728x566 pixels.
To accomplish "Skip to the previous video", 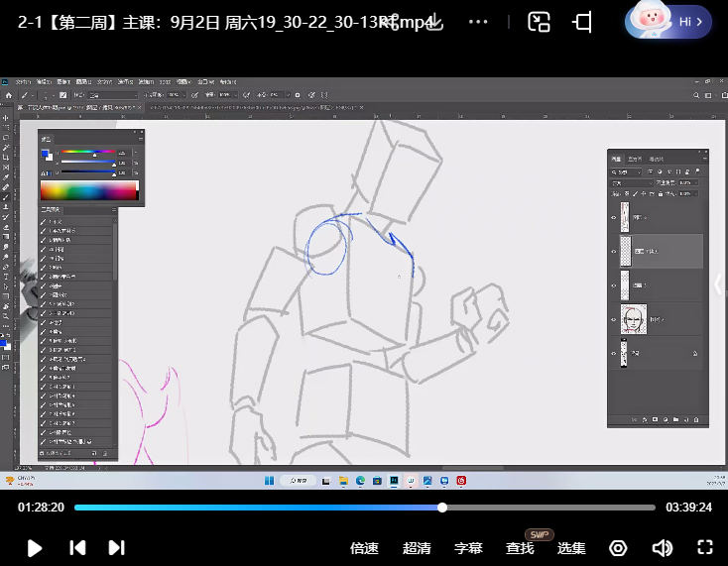I will [77, 547].
